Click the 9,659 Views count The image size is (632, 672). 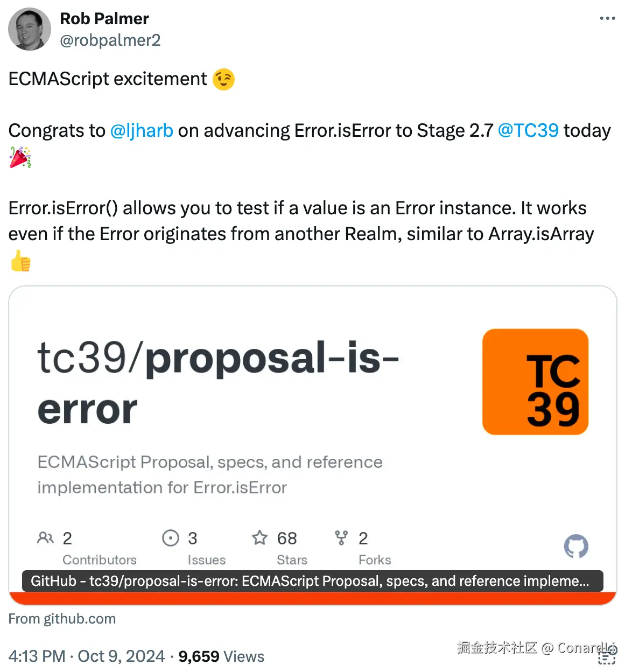221,656
